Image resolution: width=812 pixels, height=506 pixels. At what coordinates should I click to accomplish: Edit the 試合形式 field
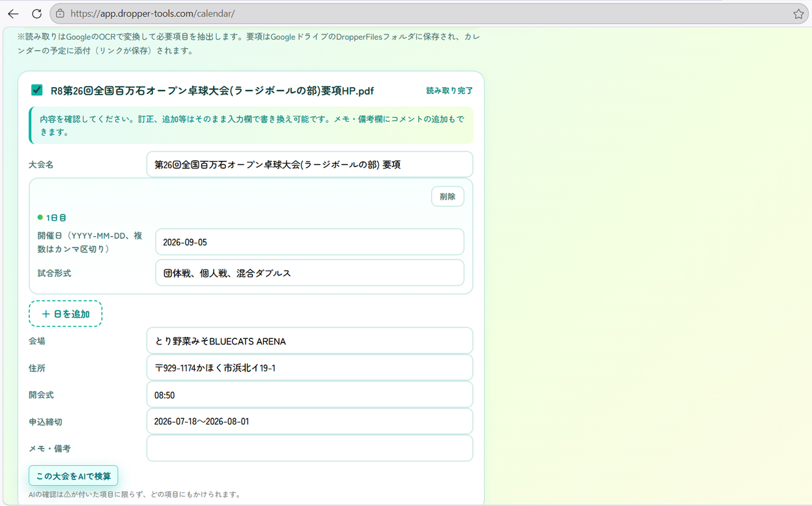[x=309, y=273]
